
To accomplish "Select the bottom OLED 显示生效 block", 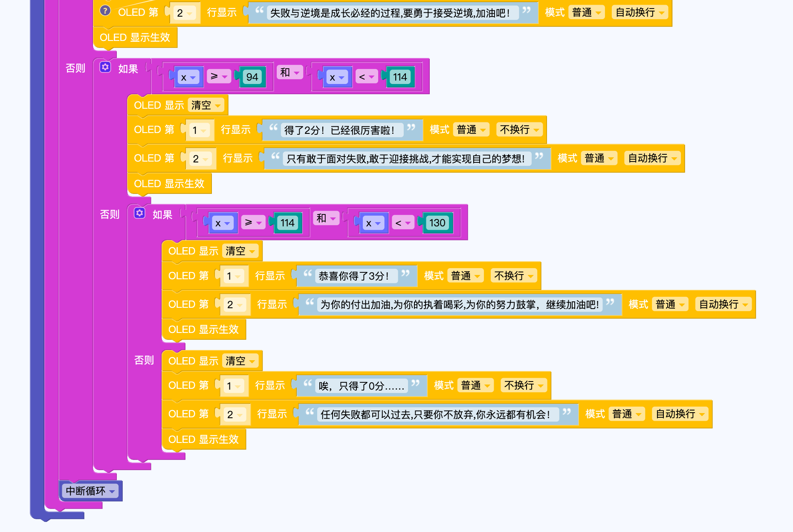I will [x=203, y=439].
